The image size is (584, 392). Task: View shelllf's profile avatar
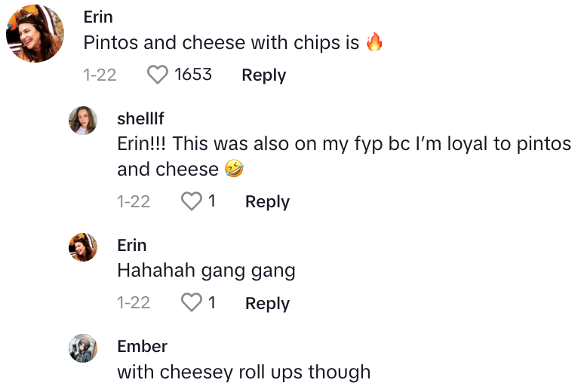[83, 121]
